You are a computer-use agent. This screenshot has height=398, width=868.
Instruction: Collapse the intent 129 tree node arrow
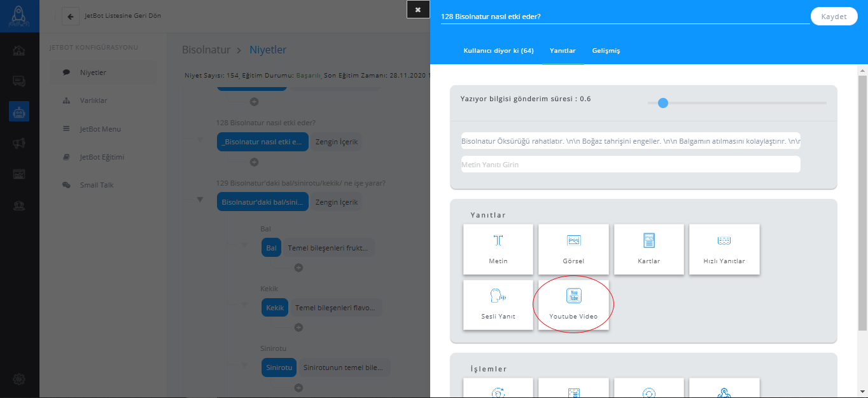pyautogui.click(x=200, y=200)
